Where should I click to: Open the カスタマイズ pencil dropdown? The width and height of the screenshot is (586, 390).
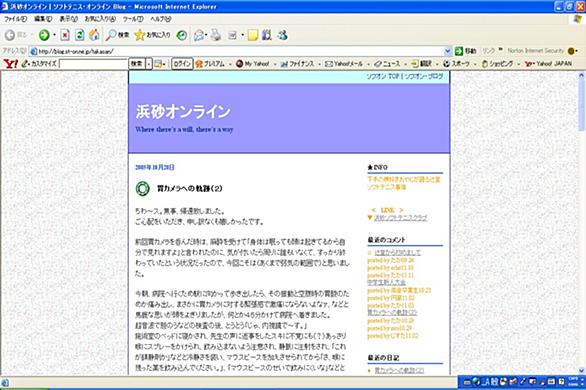pos(39,64)
